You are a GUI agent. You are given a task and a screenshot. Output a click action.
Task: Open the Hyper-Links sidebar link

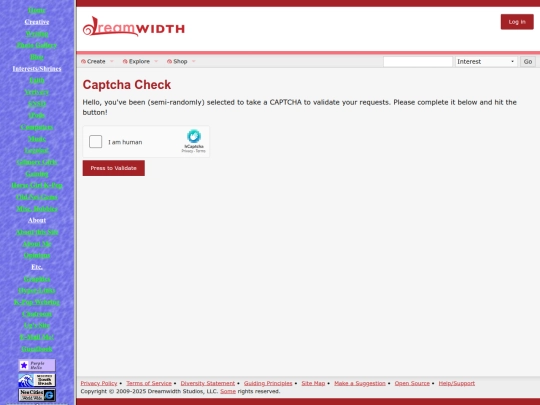coord(37,290)
